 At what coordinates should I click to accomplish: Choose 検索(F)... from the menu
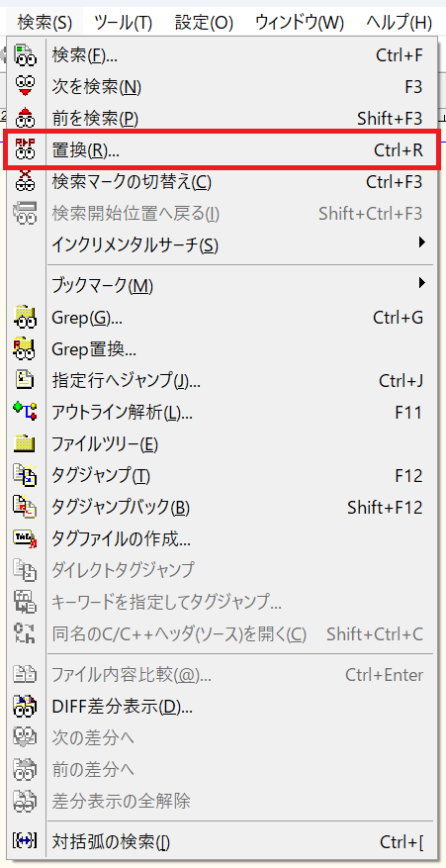223,55
